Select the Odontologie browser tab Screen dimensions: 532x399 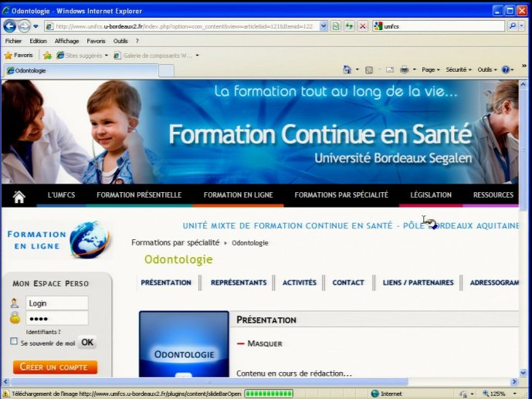(x=81, y=70)
